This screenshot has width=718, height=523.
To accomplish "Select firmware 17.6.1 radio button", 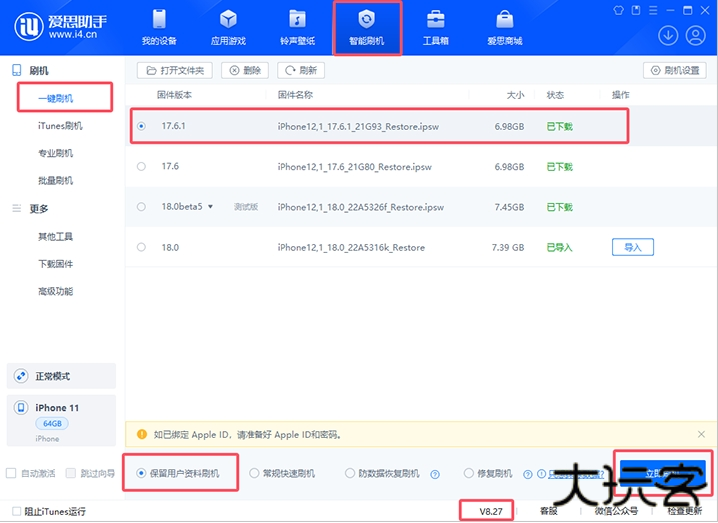I will pos(141,126).
